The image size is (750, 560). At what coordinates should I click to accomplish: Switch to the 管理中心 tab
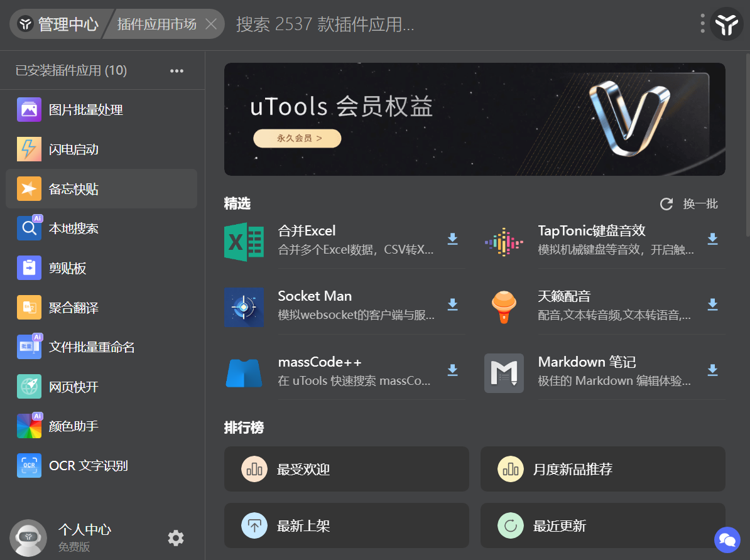point(58,24)
